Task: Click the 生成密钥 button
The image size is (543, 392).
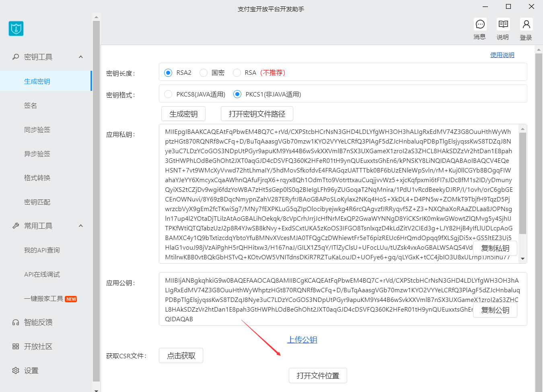Action: [x=183, y=114]
